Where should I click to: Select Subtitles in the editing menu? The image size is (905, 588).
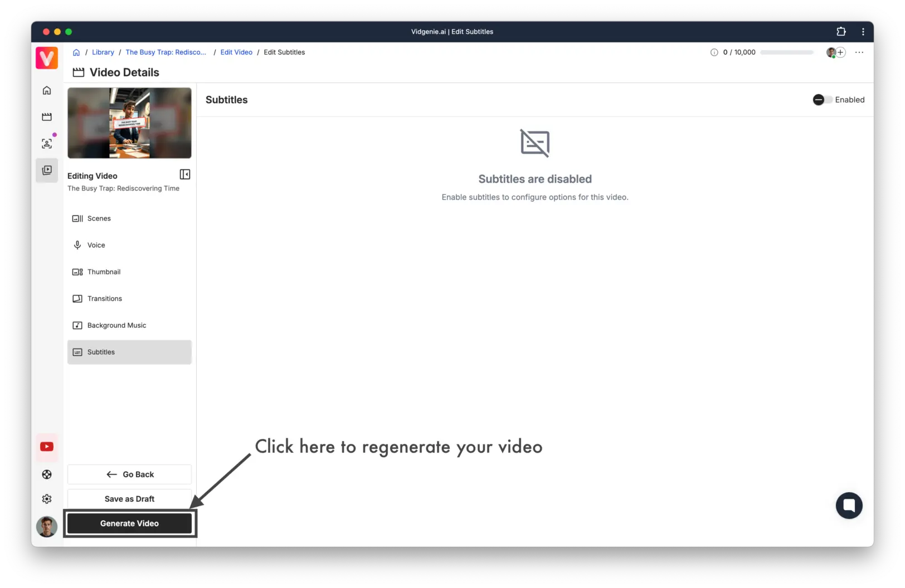coord(129,352)
